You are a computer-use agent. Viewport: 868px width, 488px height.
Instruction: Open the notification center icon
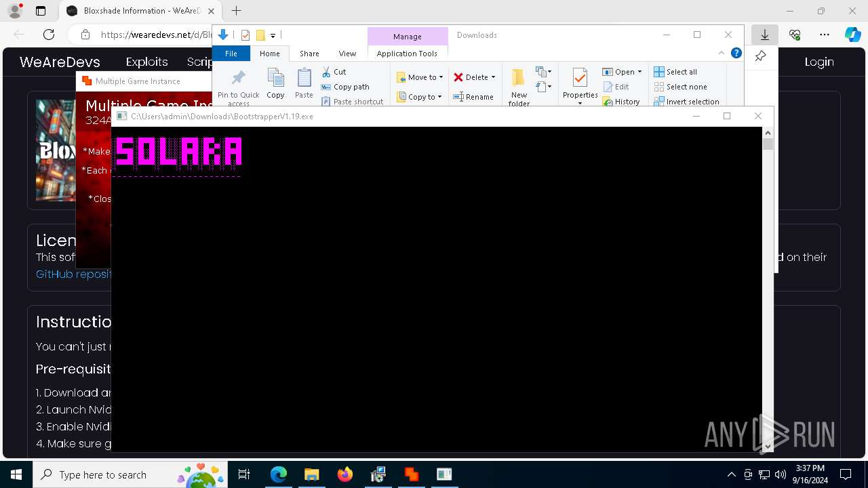[846, 474]
